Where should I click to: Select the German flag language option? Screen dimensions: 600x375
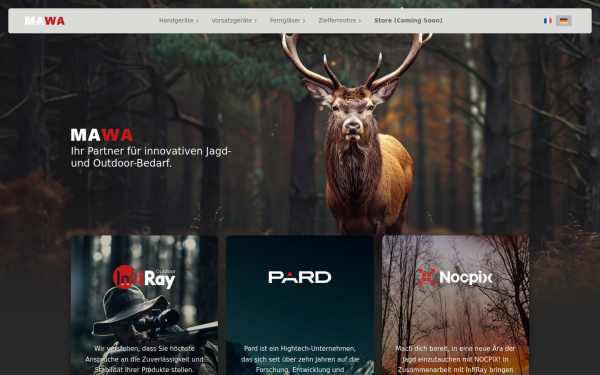click(564, 21)
